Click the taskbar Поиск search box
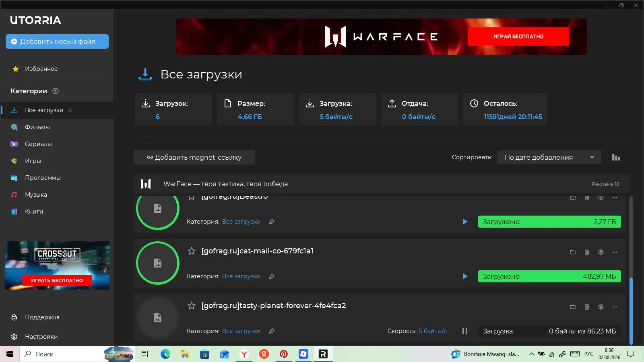 [77, 354]
